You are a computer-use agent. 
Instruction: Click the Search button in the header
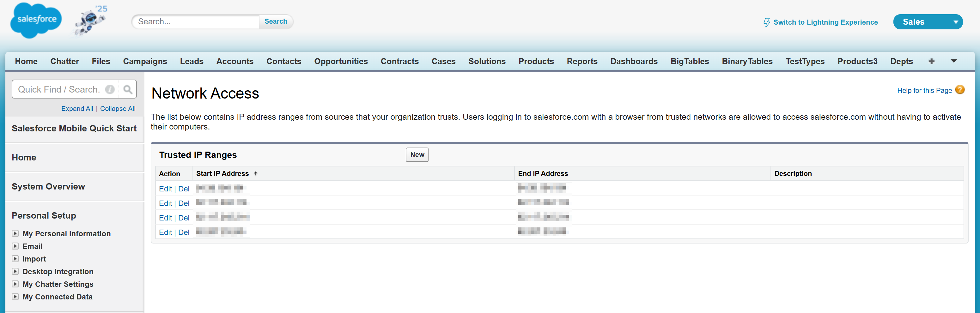(x=276, y=22)
